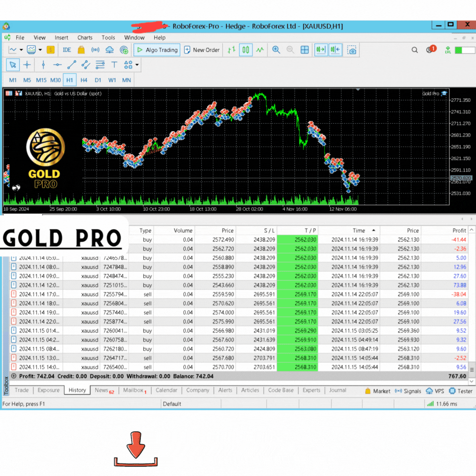Image resolution: width=476 pixels, height=476 pixels.
Task: Open the Experts tab
Action: [x=311, y=390]
